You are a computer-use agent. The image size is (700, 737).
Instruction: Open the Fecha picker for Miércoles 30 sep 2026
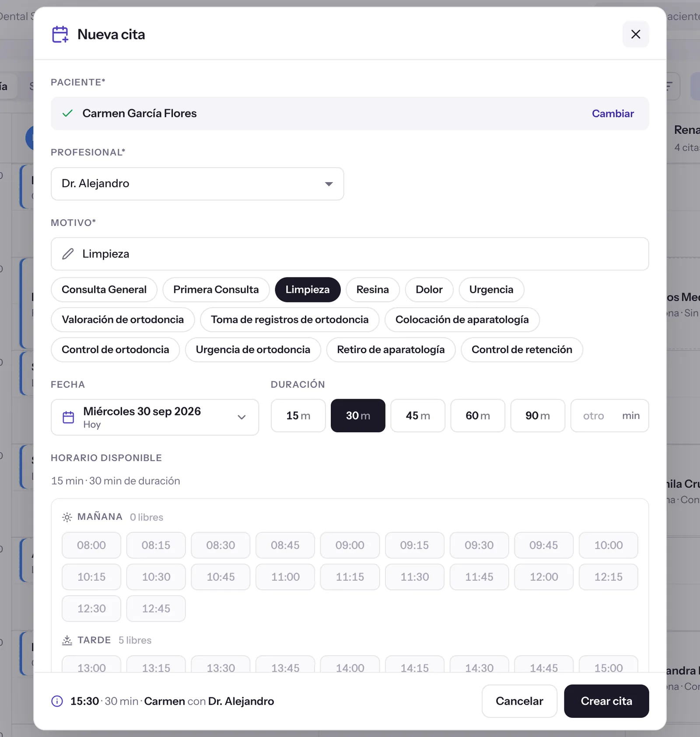point(155,417)
